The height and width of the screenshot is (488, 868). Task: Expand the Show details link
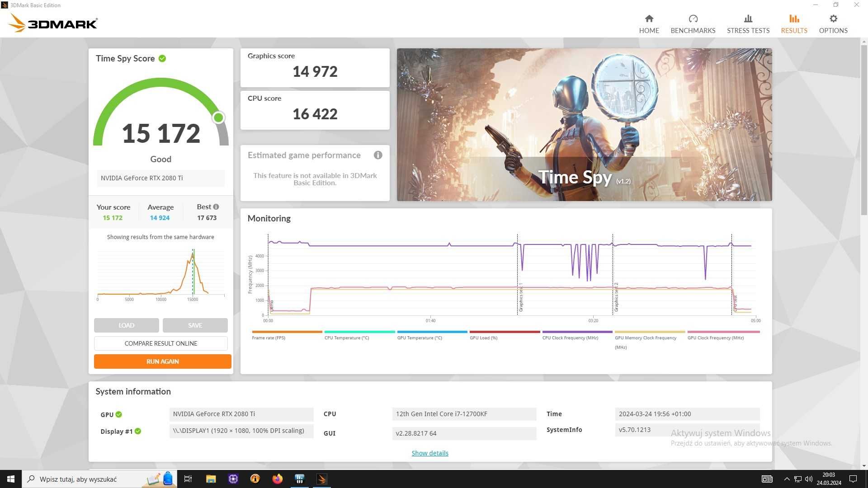pos(429,452)
